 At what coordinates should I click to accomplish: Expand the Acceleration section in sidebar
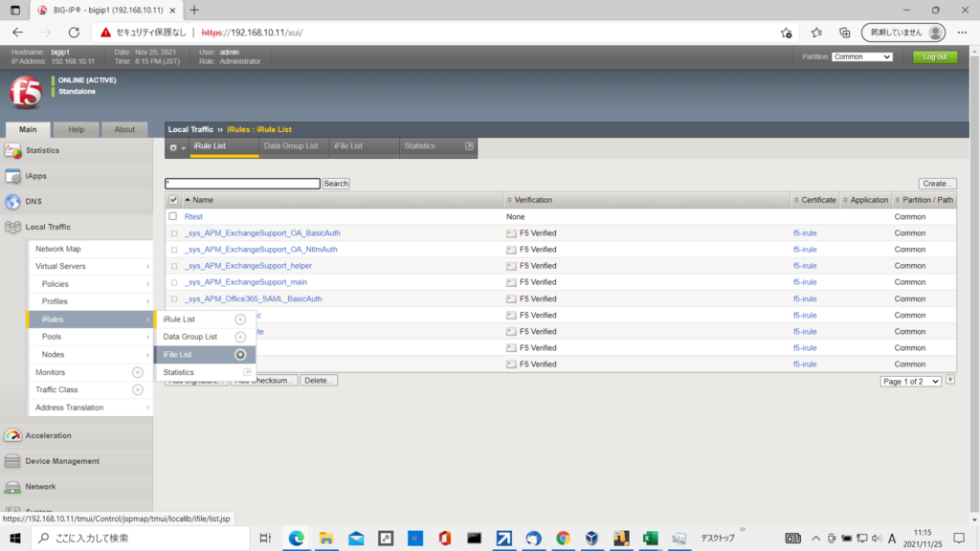click(x=49, y=435)
